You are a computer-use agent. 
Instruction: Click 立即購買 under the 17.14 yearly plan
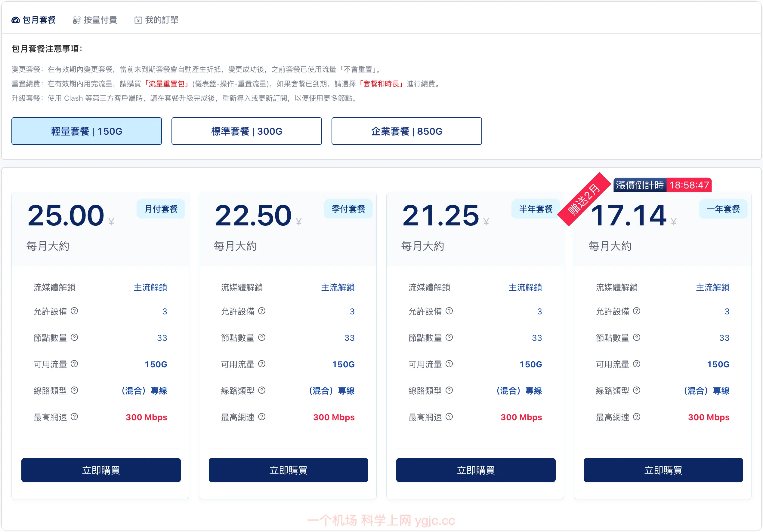663,470
